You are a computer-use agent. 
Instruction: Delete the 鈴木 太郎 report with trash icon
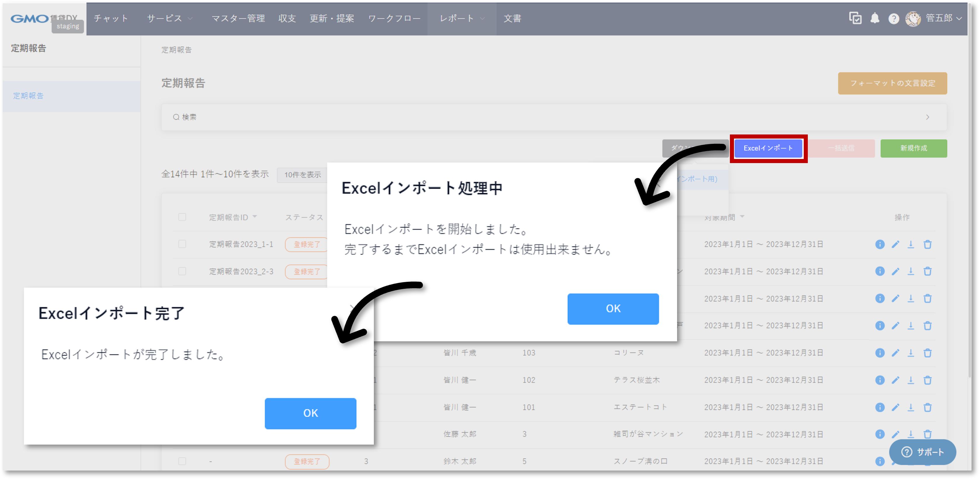(x=928, y=461)
